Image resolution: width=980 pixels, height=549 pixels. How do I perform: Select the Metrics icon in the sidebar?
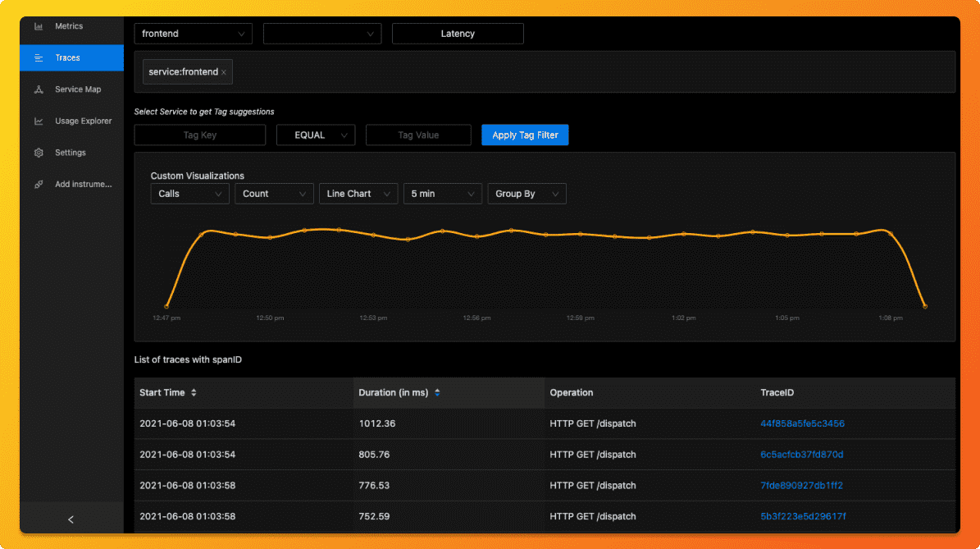[38, 26]
